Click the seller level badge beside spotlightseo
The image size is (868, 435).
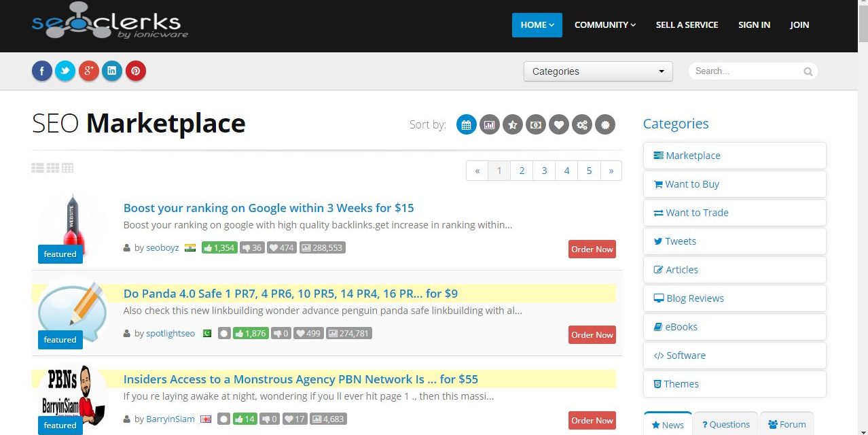224,334
